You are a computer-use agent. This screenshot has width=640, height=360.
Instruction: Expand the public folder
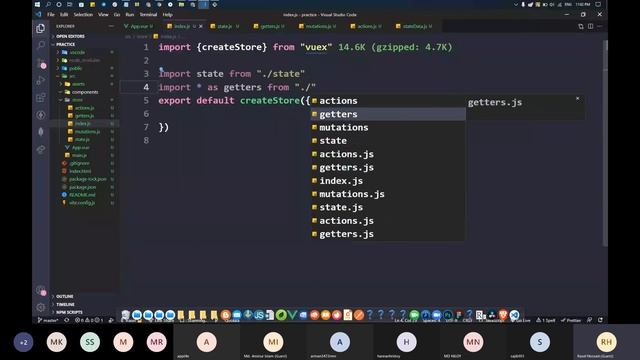tap(76, 68)
